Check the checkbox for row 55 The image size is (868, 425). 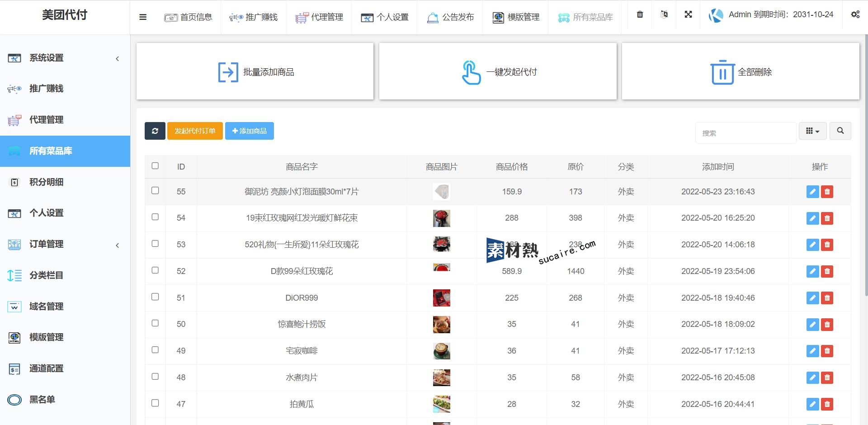click(x=155, y=191)
